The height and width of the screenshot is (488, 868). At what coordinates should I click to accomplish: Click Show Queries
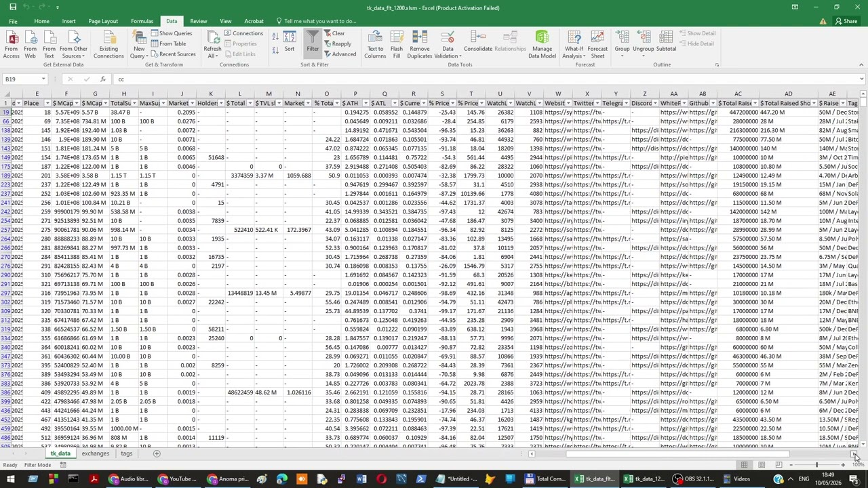tap(172, 33)
